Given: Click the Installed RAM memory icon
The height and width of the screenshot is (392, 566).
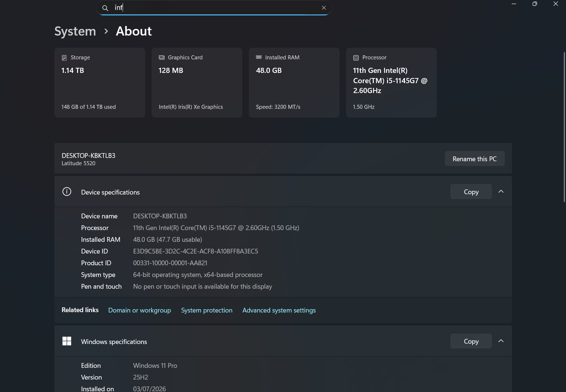Looking at the screenshot, I should (259, 57).
